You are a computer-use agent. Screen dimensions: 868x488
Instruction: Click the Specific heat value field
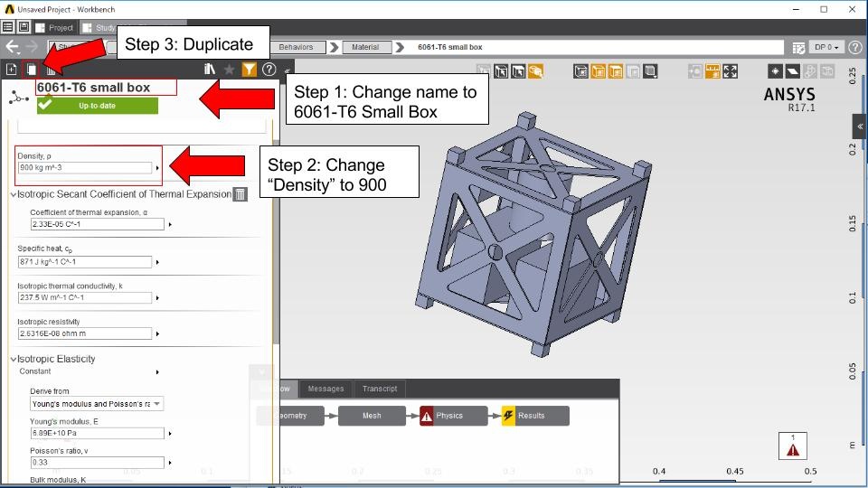(85, 262)
